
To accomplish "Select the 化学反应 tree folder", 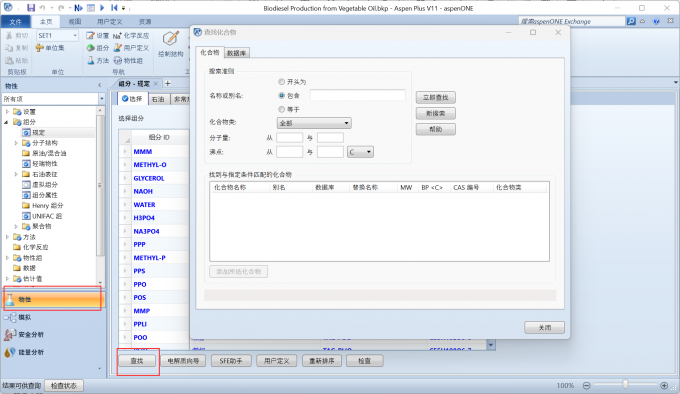I will [36, 247].
